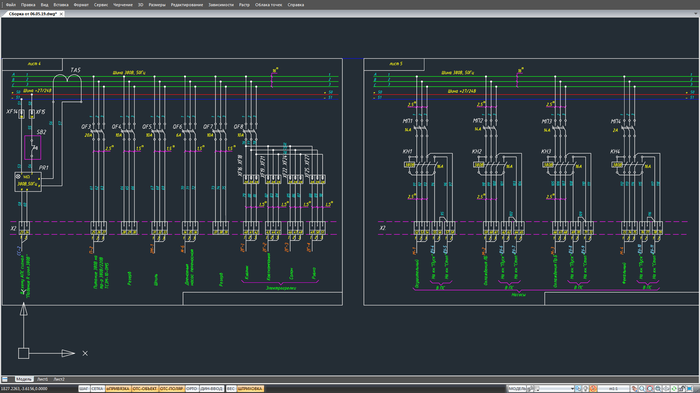Close the Сборка от 06.05.19.dwg document tab

[x=61, y=14]
